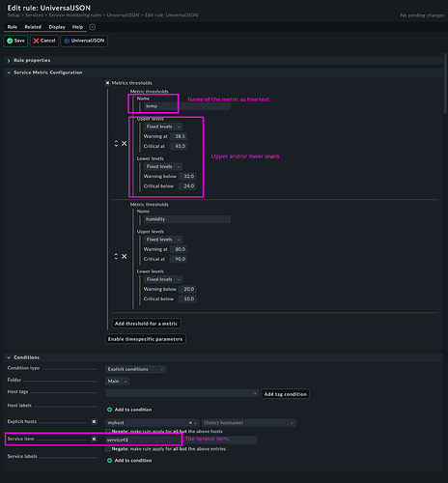Click the reorder handle for the humidity threshold entry
The width and height of the screenshot is (448, 483).
116,257
